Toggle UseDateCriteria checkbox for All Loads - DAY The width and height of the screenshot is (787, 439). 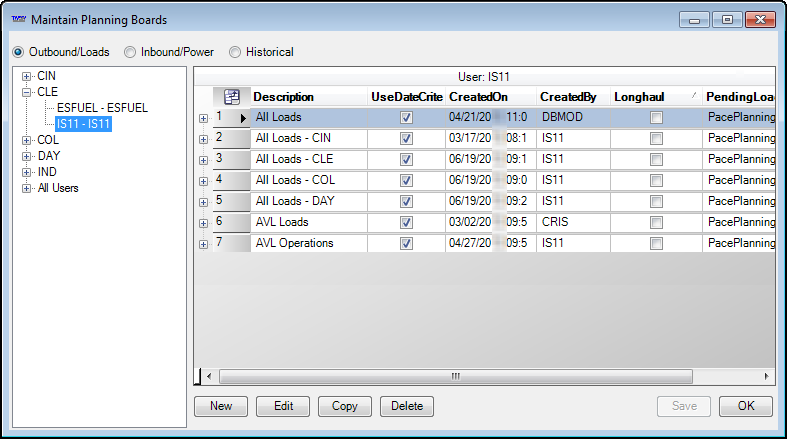point(407,202)
